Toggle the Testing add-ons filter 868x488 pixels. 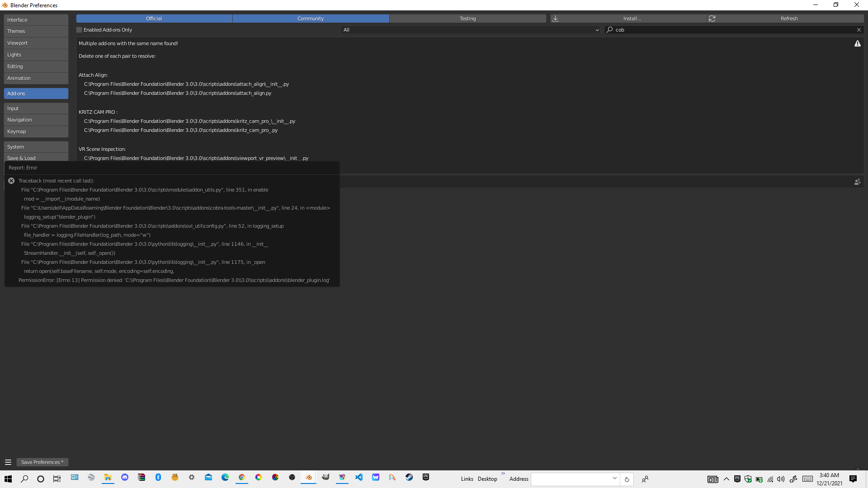tap(467, 19)
